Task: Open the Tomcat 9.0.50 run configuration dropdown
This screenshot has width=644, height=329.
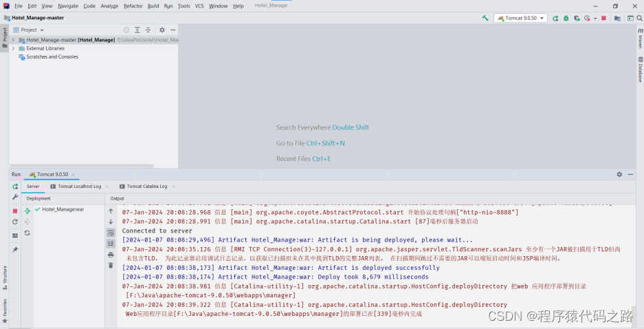Action: pos(521,18)
